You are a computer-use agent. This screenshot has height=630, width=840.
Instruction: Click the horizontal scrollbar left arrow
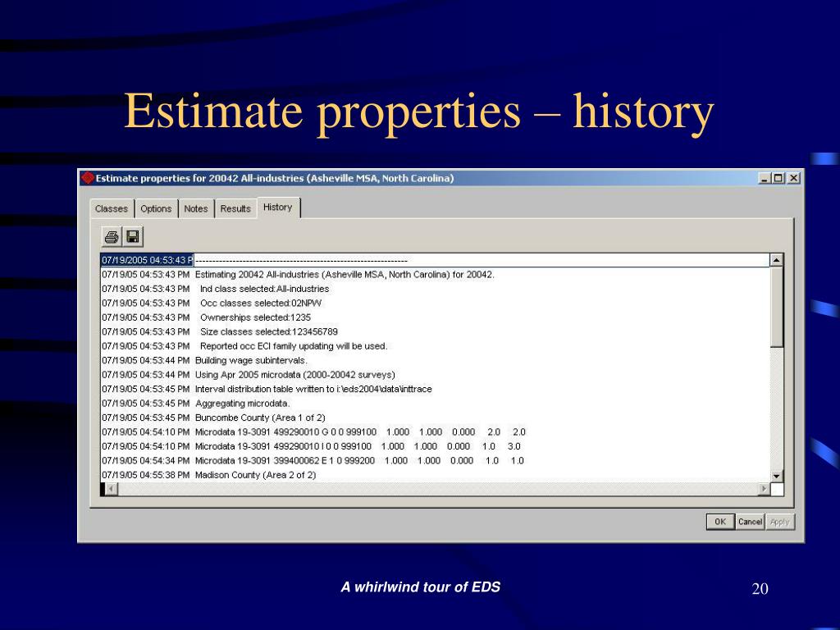[112, 489]
